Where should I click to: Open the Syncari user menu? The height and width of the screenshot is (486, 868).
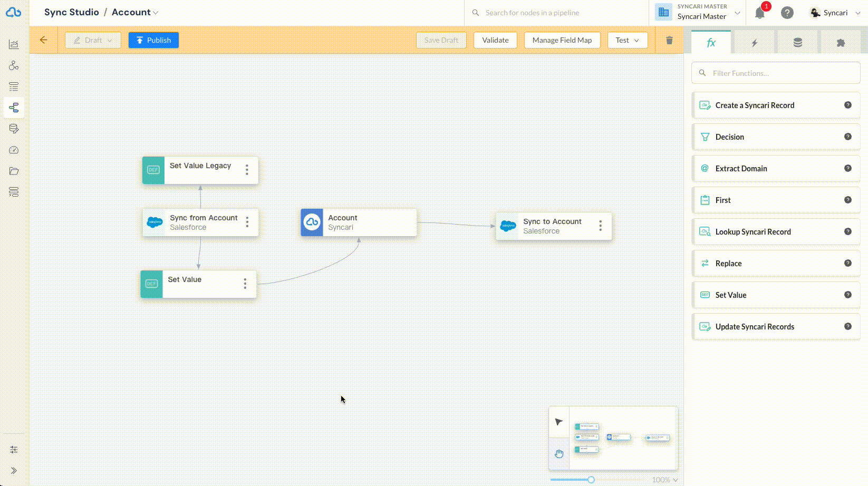835,13
